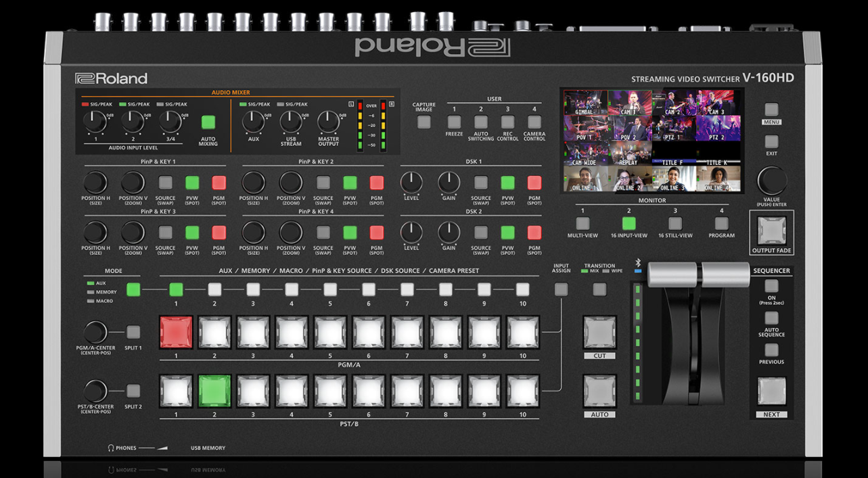The height and width of the screenshot is (478, 868).
Task: Toggle the green AUTO MIXING button
Action: (208, 122)
